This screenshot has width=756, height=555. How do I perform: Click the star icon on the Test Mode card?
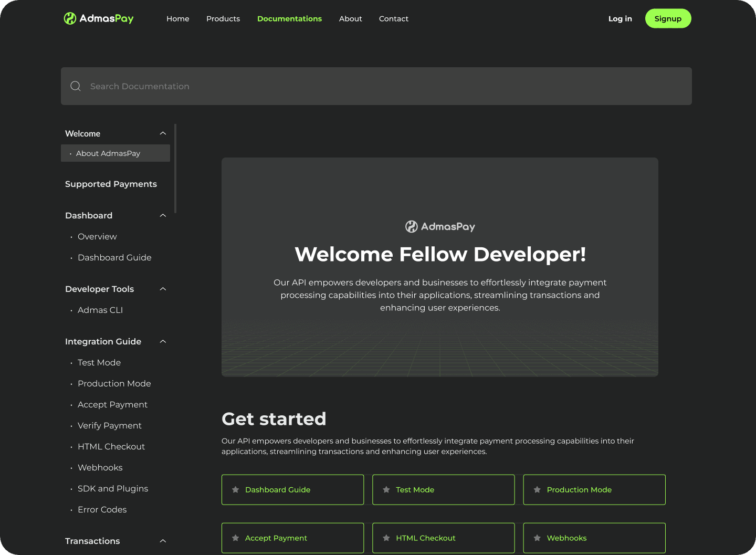[385, 489]
